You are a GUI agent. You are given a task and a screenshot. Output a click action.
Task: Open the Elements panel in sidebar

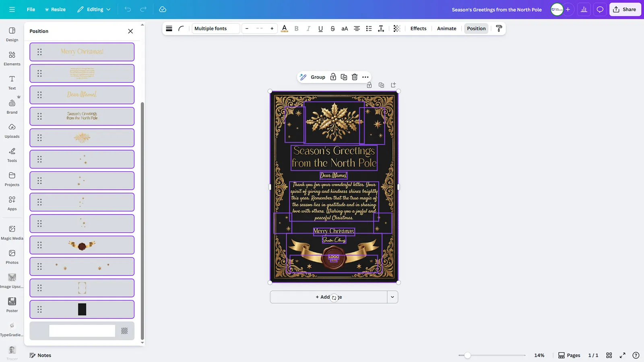pos(12,58)
